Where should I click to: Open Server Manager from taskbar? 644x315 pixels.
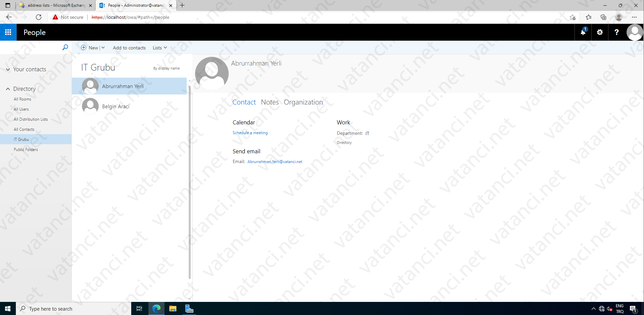pos(189,309)
